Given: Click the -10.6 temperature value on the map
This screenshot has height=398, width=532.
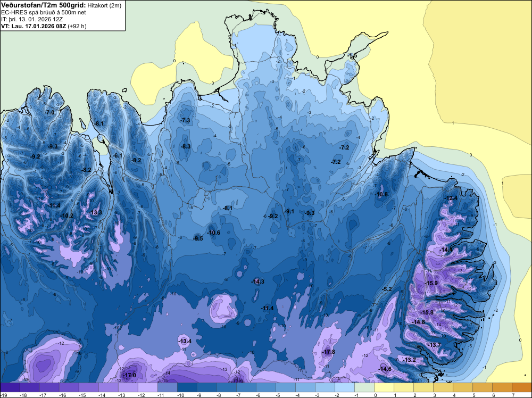Looking at the screenshot, I should coord(213,233).
